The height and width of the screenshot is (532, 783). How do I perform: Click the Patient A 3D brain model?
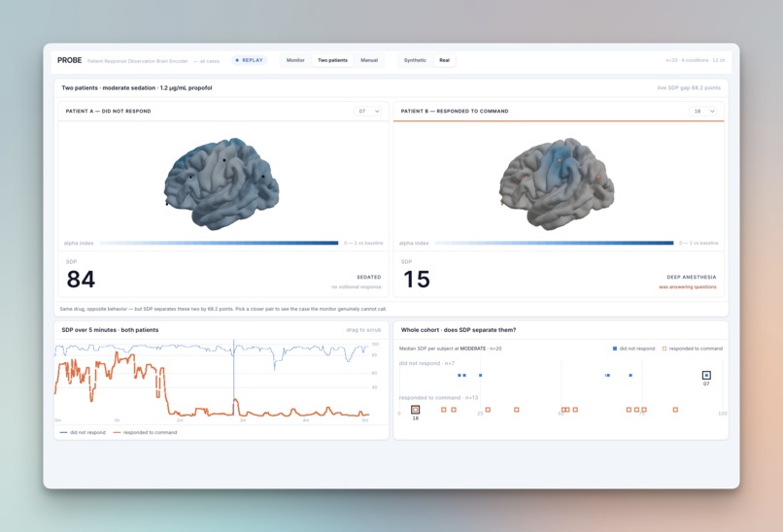coord(221,183)
